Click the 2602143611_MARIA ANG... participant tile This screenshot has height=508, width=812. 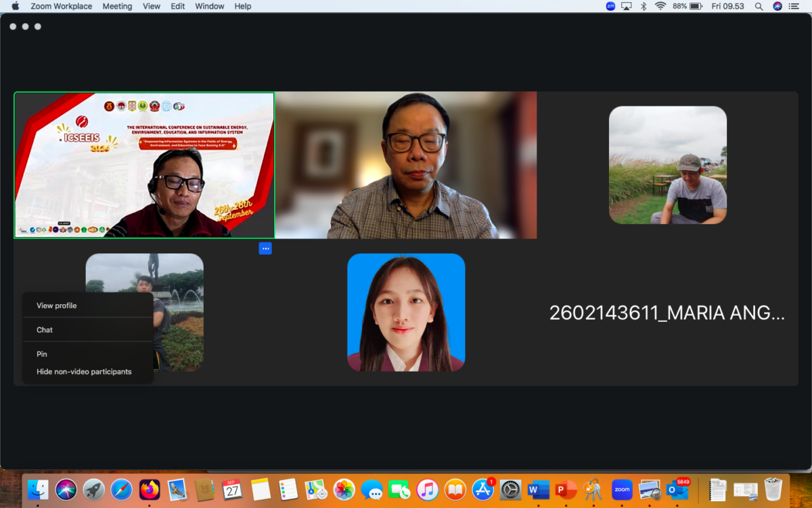click(667, 312)
